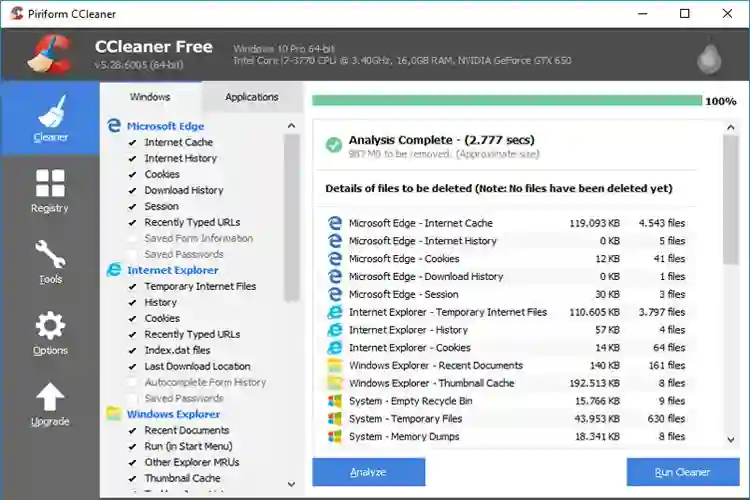Click the Run Cleaner button
This screenshot has height=500, width=750.
click(x=683, y=472)
